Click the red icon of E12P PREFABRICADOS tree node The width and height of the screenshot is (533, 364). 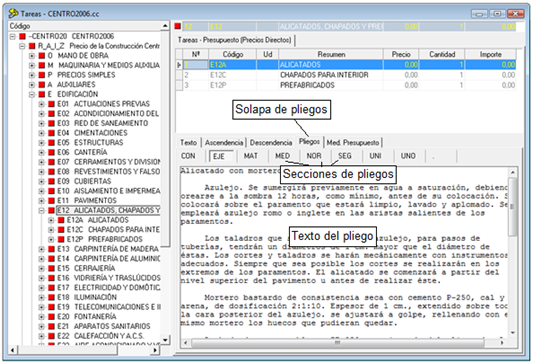(61, 239)
